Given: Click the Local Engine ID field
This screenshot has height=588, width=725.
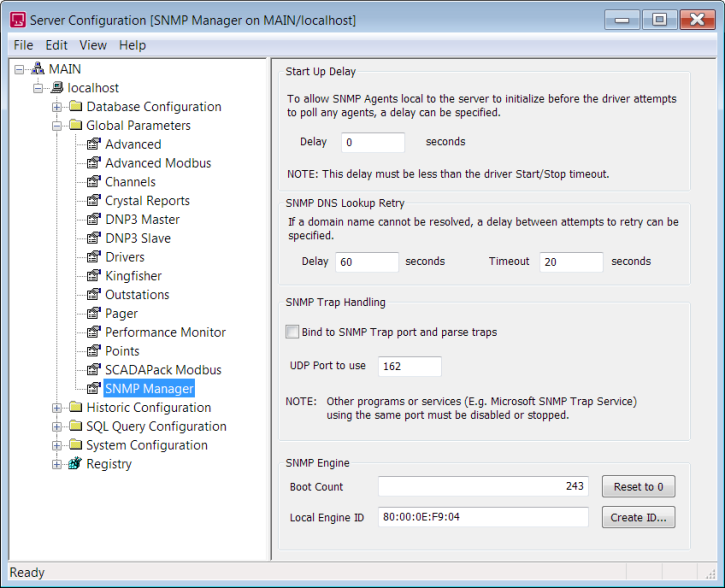Looking at the screenshot, I should (483, 517).
